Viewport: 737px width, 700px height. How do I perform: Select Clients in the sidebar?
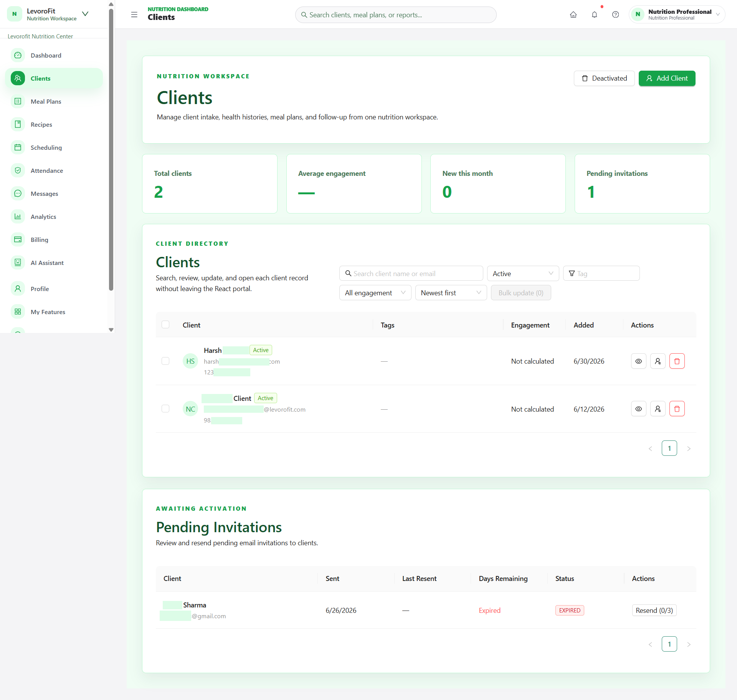click(x=54, y=78)
